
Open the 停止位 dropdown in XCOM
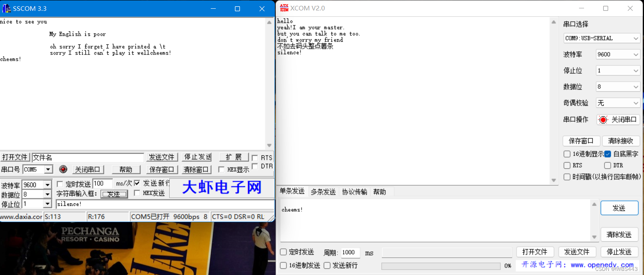click(618, 71)
